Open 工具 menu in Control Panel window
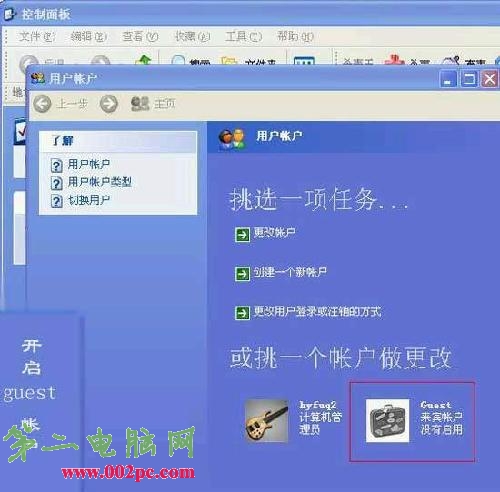 244,36
